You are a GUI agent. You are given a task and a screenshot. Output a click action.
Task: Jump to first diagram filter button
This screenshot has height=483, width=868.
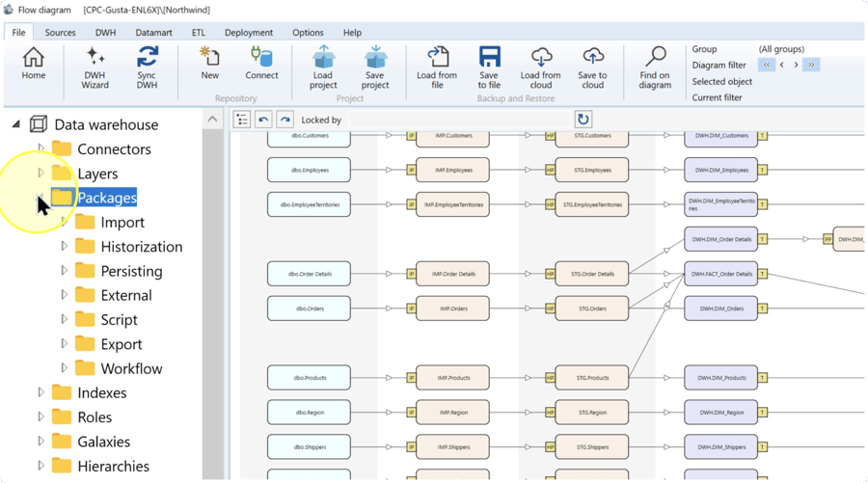pyautogui.click(x=767, y=65)
